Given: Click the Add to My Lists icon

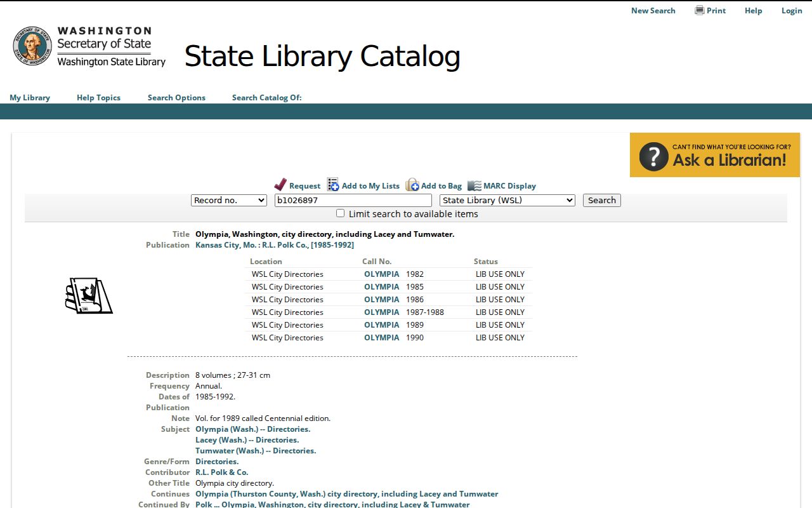Looking at the screenshot, I should click(x=333, y=185).
